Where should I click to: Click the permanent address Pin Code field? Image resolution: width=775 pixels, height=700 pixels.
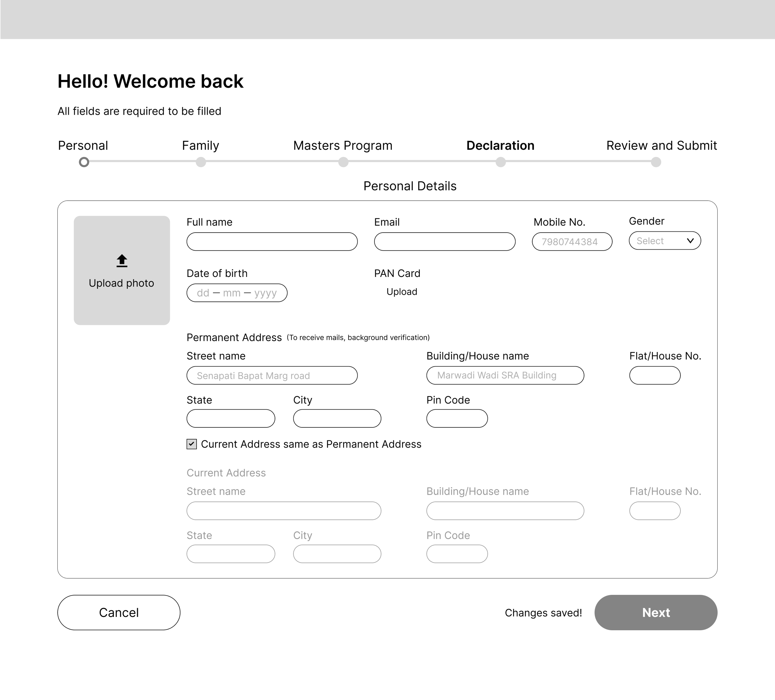coord(457,418)
